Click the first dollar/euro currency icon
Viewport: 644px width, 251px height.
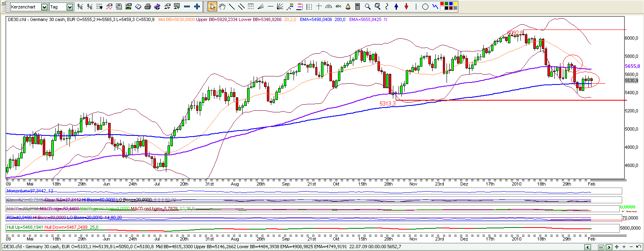(x=80, y=7)
